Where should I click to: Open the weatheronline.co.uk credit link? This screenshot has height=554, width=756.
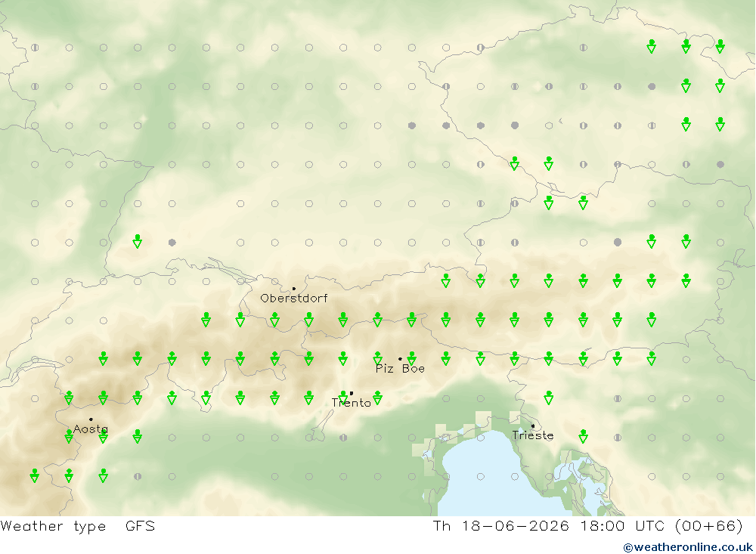pos(688,547)
